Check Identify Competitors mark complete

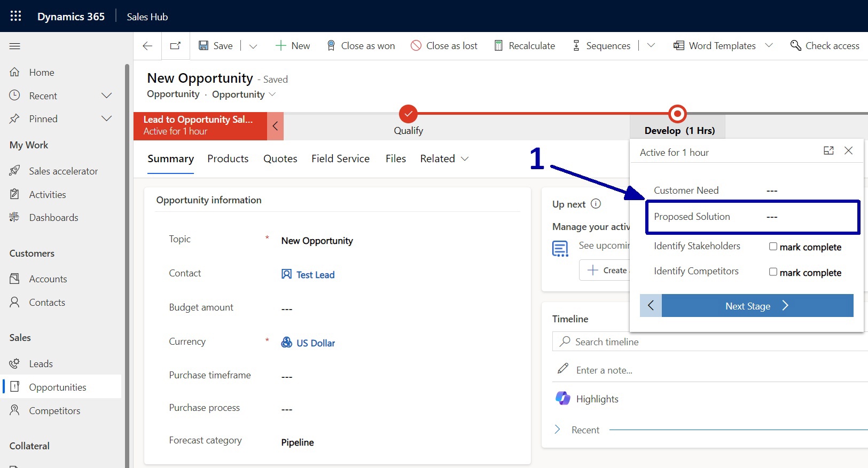coord(773,272)
